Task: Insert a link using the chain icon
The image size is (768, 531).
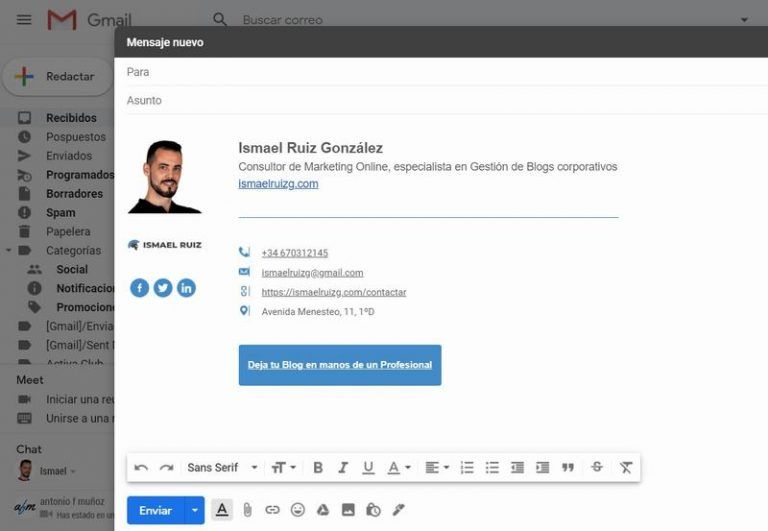Action: click(272, 510)
